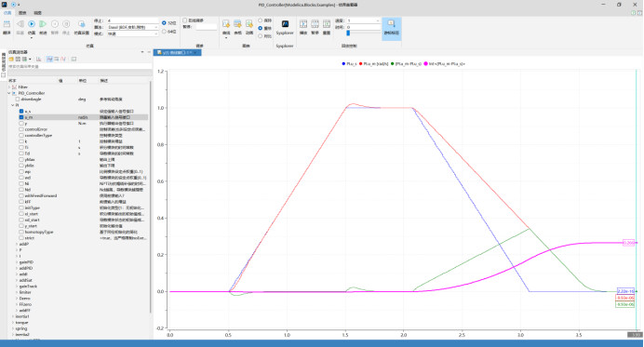This screenshot has width=644, height=347.
Task: Open the Simulation ribbon tab
Action: click(x=7, y=13)
